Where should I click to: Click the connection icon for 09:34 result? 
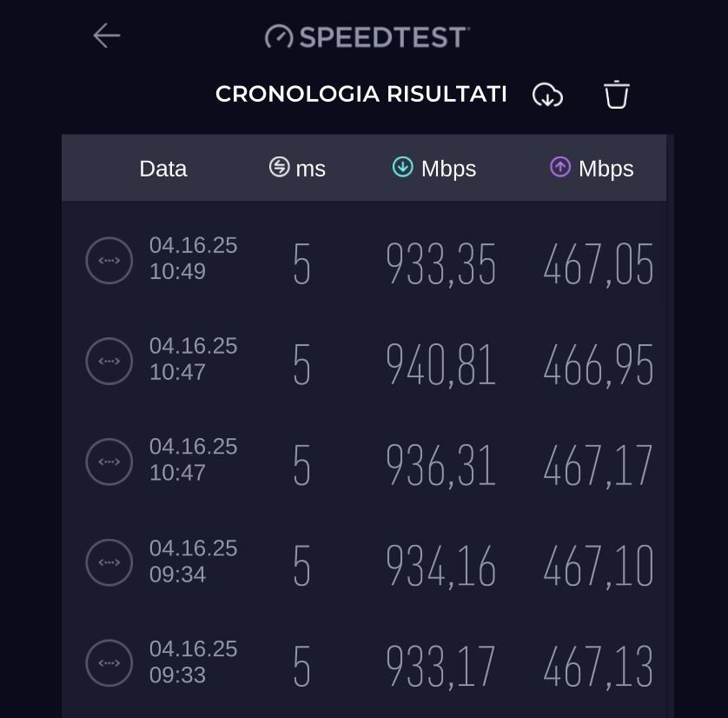pyautogui.click(x=109, y=562)
